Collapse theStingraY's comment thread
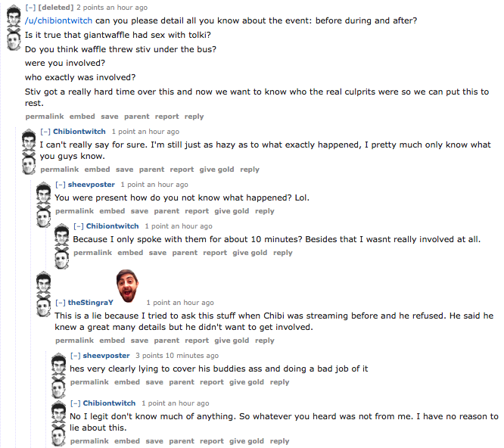The image size is (504, 448). pyautogui.click(x=61, y=303)
